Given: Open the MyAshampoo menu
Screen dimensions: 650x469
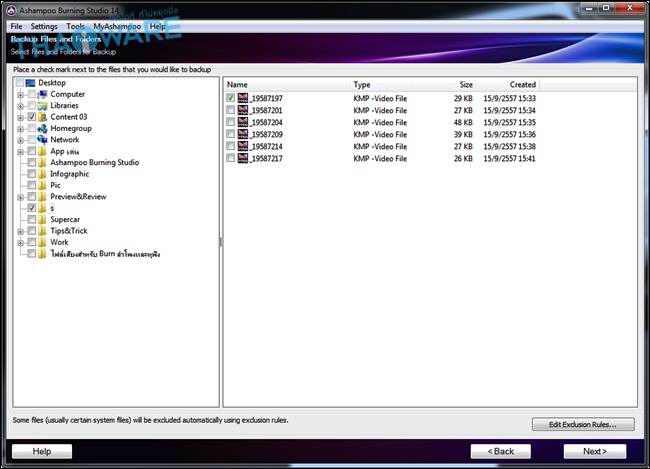Looking at the screenshot, I should (117, 27).
